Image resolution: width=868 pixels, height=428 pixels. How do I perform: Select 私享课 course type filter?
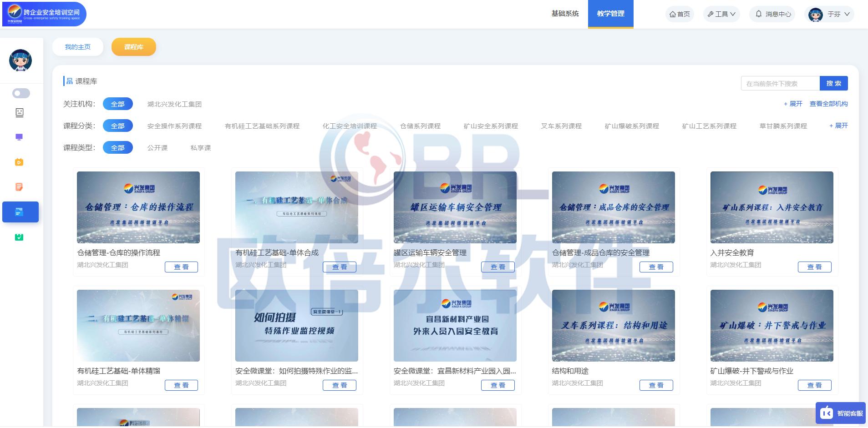click(199, 147)
